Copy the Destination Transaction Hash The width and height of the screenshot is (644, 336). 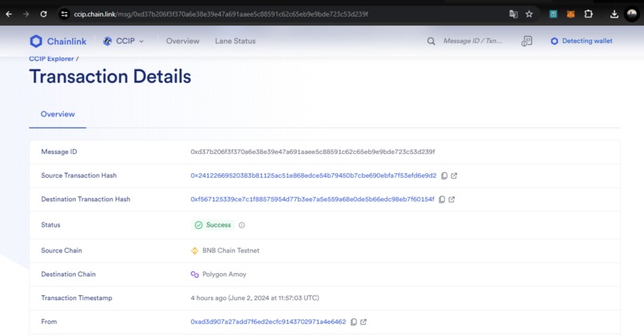pos(442,200)
